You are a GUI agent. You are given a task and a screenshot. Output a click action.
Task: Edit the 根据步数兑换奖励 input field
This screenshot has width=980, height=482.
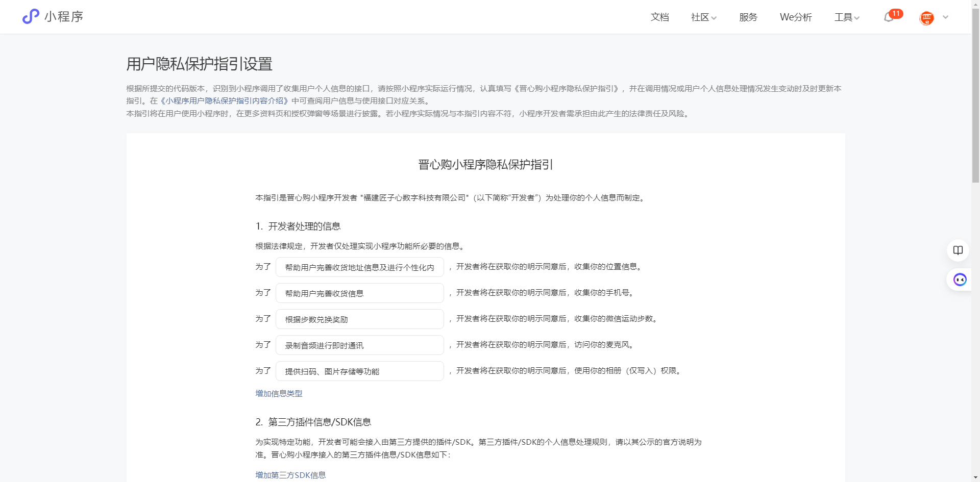coord(359,319)
